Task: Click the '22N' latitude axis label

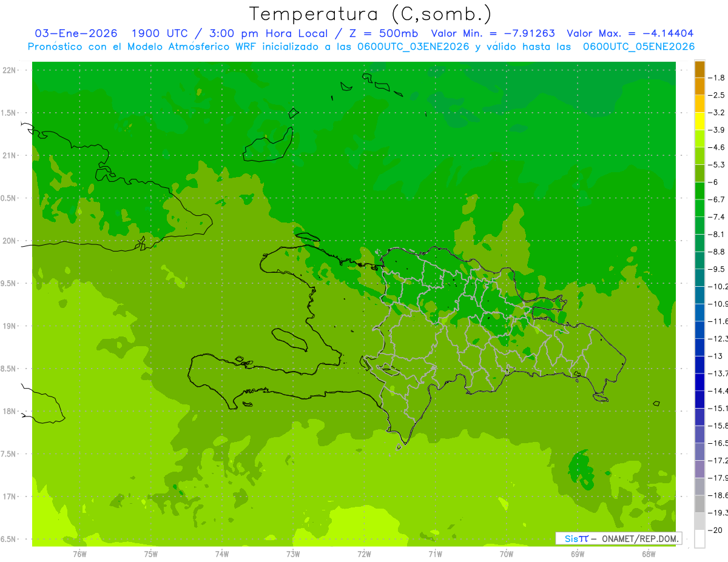Action: click(10, 70)
